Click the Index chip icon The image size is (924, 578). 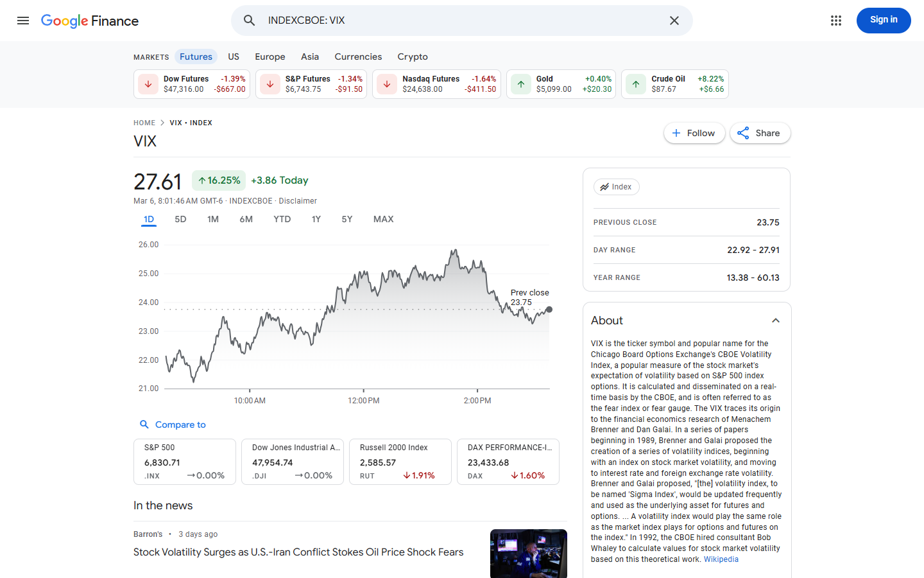[x=604, y=187]
